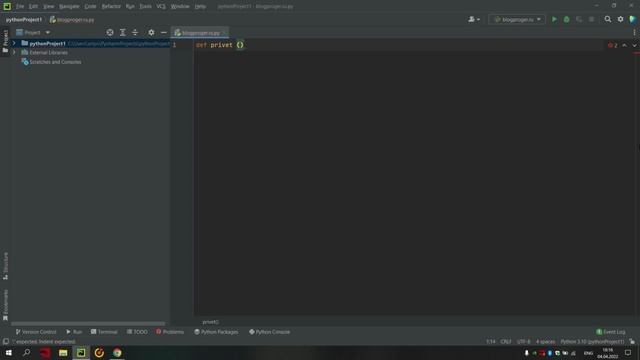Go to previous highlighted error arrow
The height and width of the screenshot is (360, 640).
coord(624,45)
